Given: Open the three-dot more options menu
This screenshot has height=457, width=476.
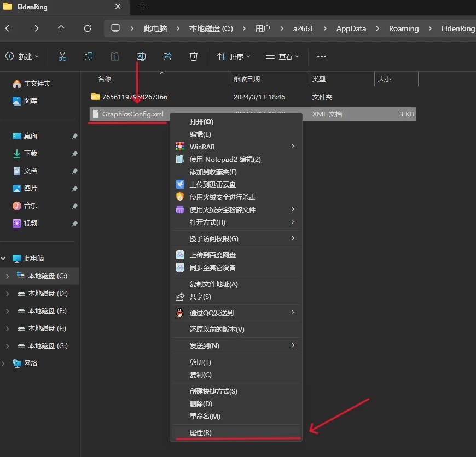Looking at the screenshot, I should click(x=322, y=56).
